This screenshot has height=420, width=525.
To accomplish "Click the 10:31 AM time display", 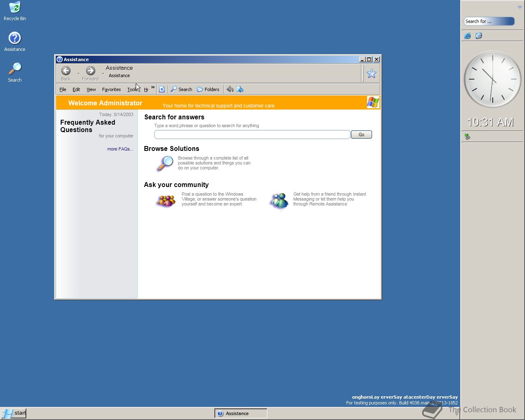I will coord(490,122).
